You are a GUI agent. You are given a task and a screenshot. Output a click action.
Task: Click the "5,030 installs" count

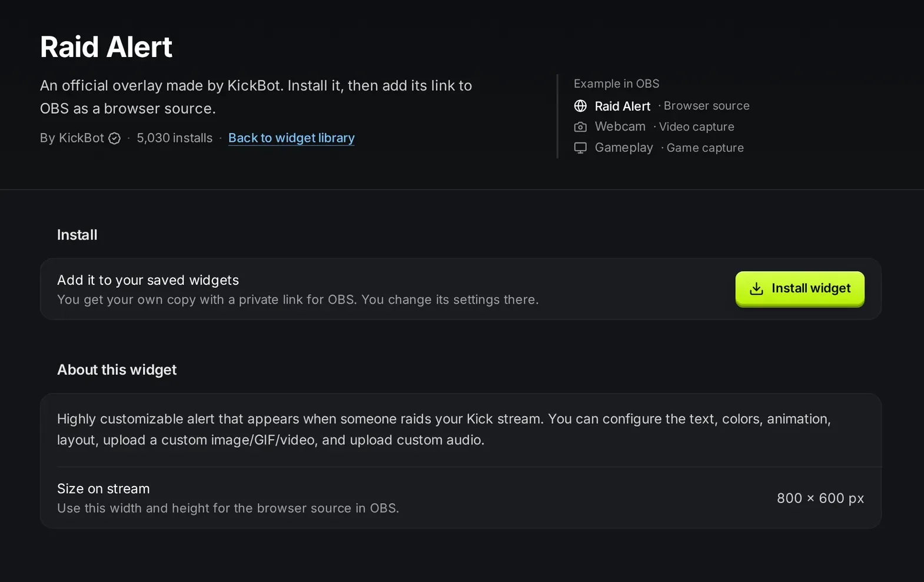pos(175,138)
